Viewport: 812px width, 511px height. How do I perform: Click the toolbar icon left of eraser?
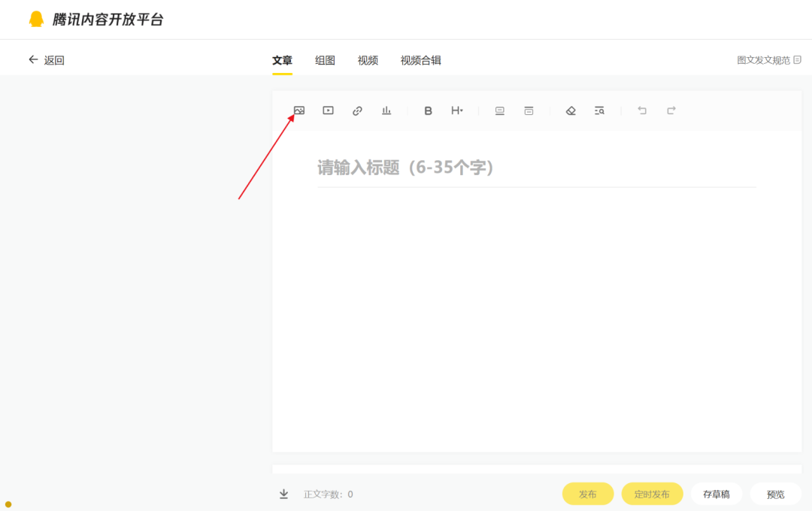point(529,110)
